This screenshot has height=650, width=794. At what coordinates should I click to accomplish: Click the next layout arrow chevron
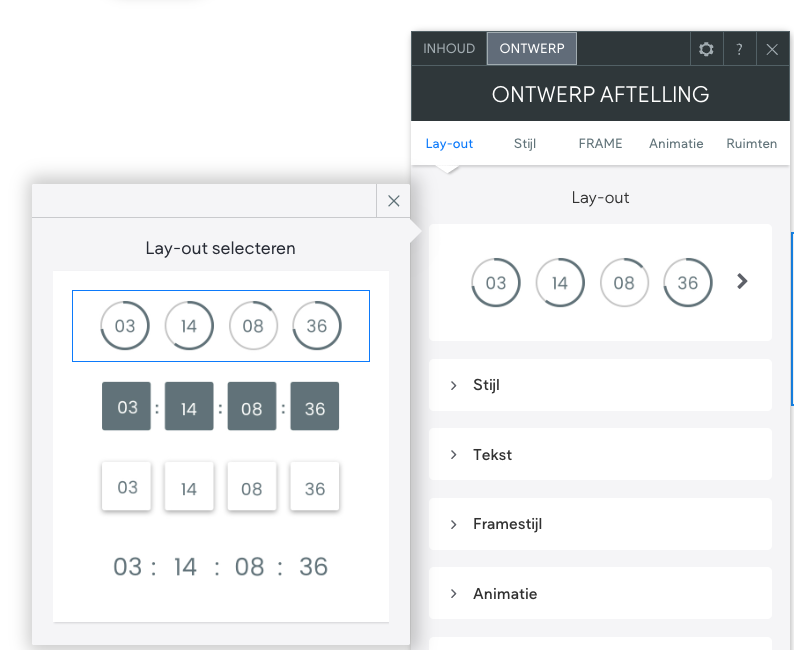(x=742, y=282)
